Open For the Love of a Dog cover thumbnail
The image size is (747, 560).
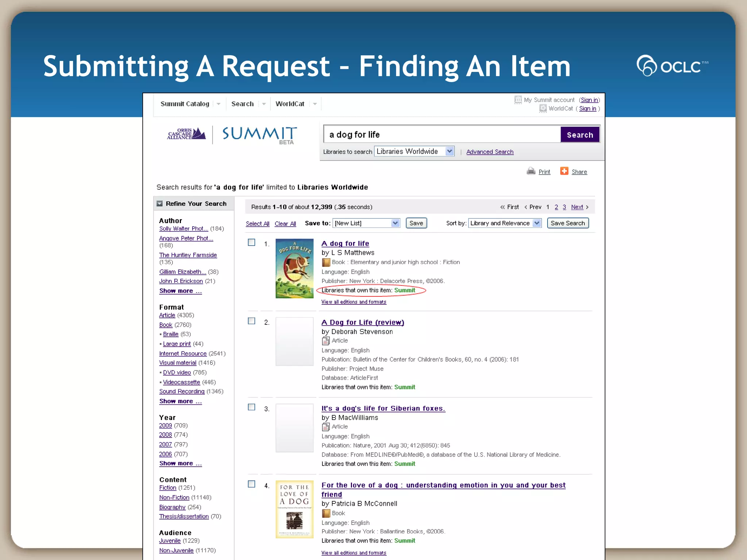click(294, 509)
